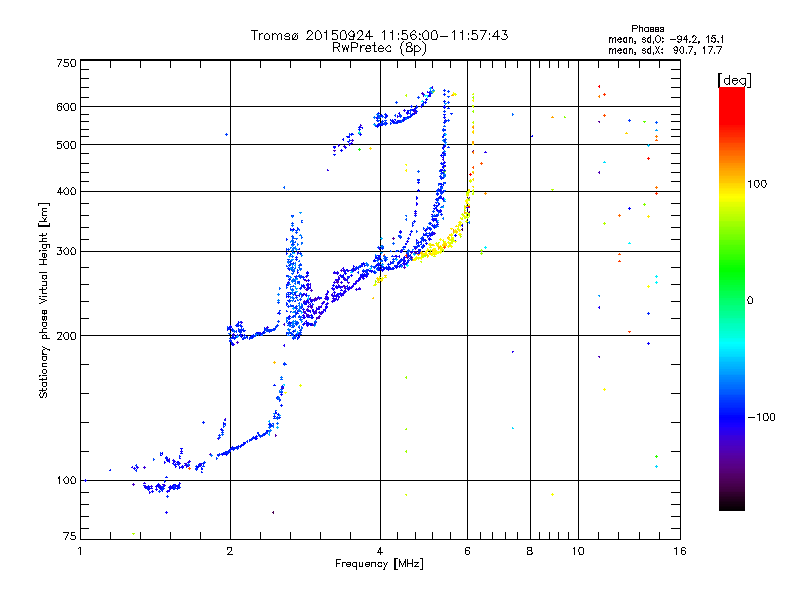The width and height of the screenshot is (800, 600).
Task: Click the '16' frequency axis tick label
Action: [x=680, y=551]
